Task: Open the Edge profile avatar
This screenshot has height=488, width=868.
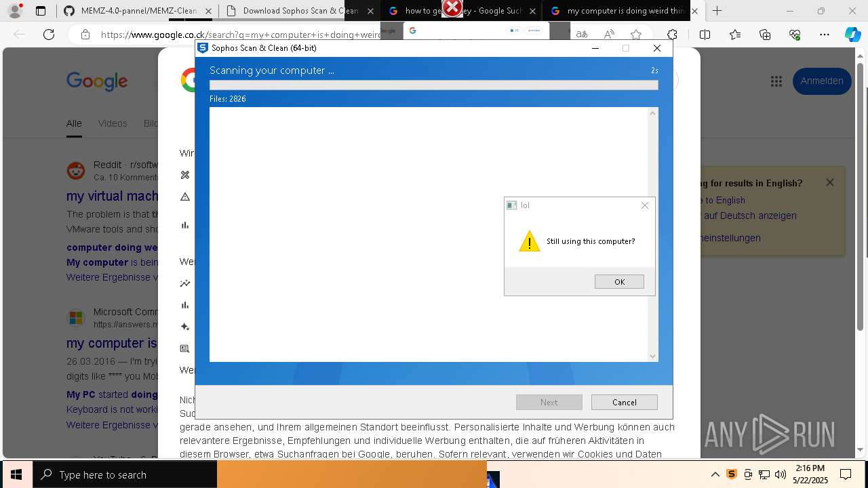Action: [15, 11]
